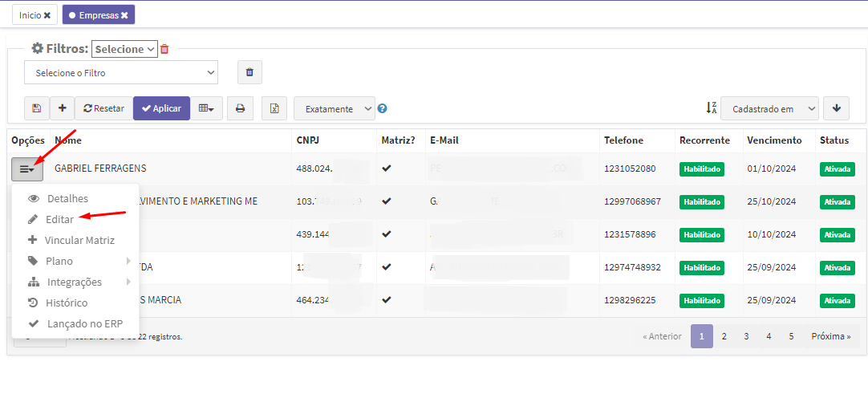The width and height of the screenshot is (868, 394).
Task: Select Editar from the options menu
Action: coord(59,219)
